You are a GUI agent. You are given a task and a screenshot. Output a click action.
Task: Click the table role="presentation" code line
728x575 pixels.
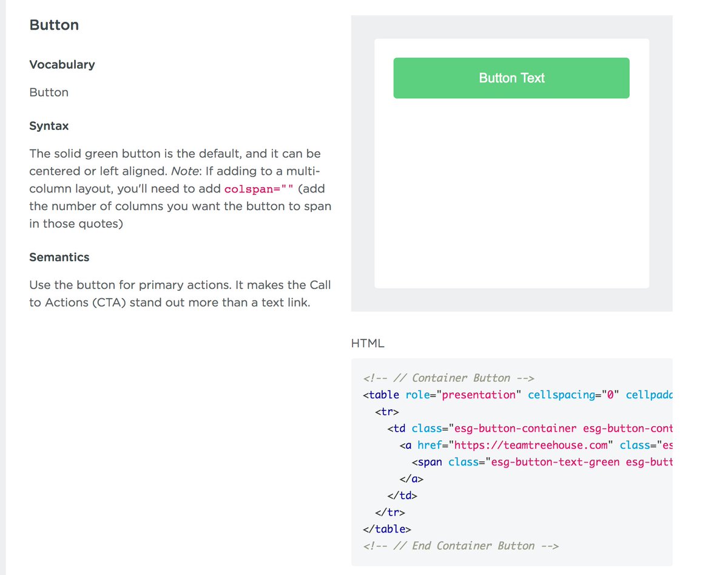(517, 395)
